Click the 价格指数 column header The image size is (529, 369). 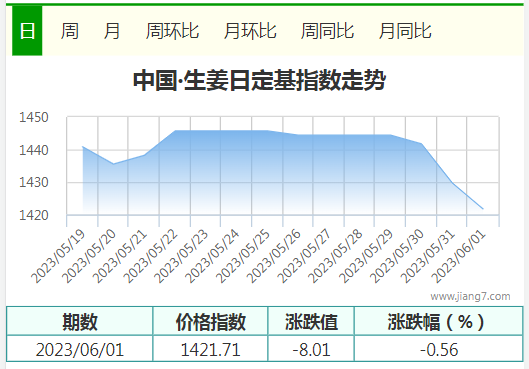click(x=211, y=321)
